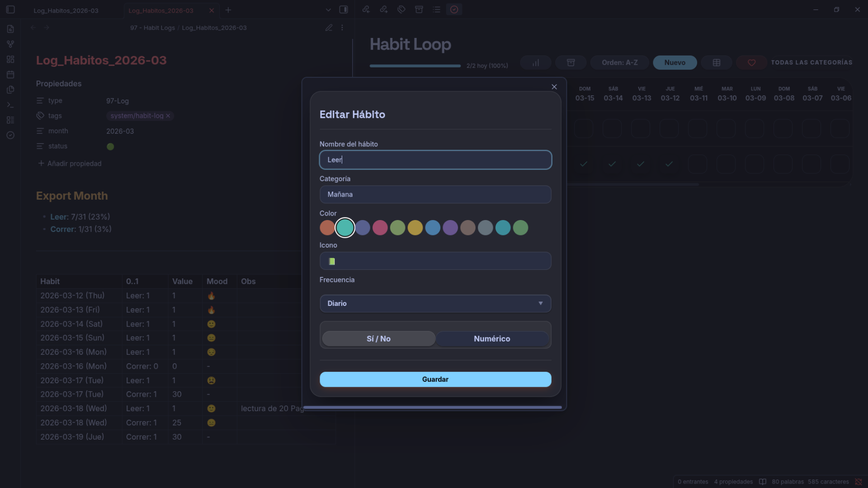Open the archive box icon
Image resolution: width=868 pixels, height=488 pixels.
571,63
